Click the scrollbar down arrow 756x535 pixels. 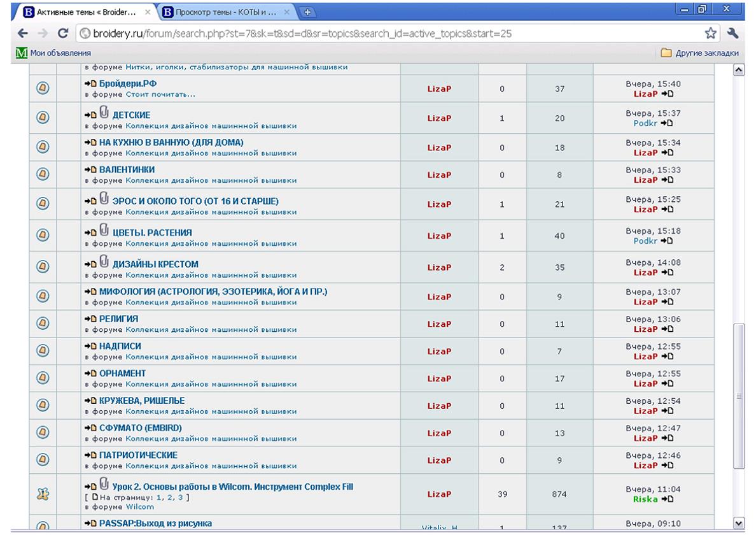[x=739, y=523]
